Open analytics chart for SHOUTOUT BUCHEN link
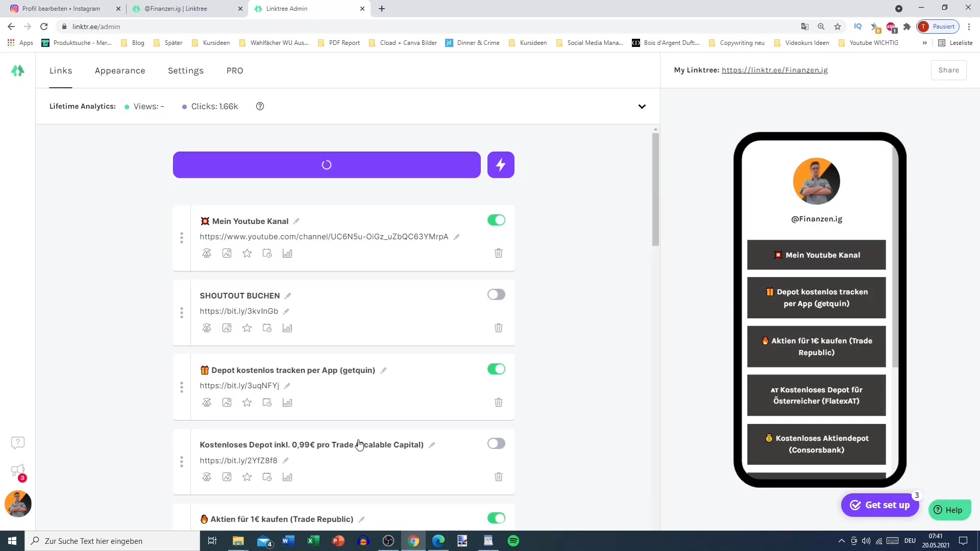 point(287,328)
